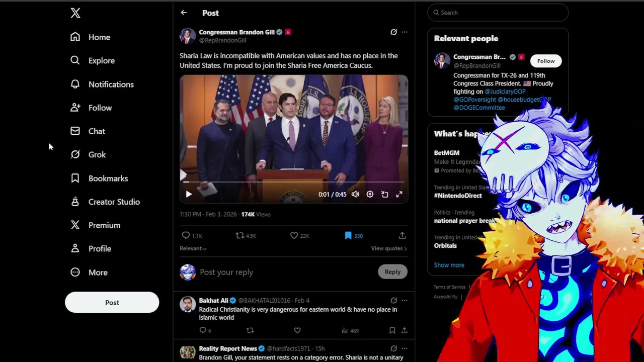
Task: Click the video progress bar
Action: (x=294, y=182)
